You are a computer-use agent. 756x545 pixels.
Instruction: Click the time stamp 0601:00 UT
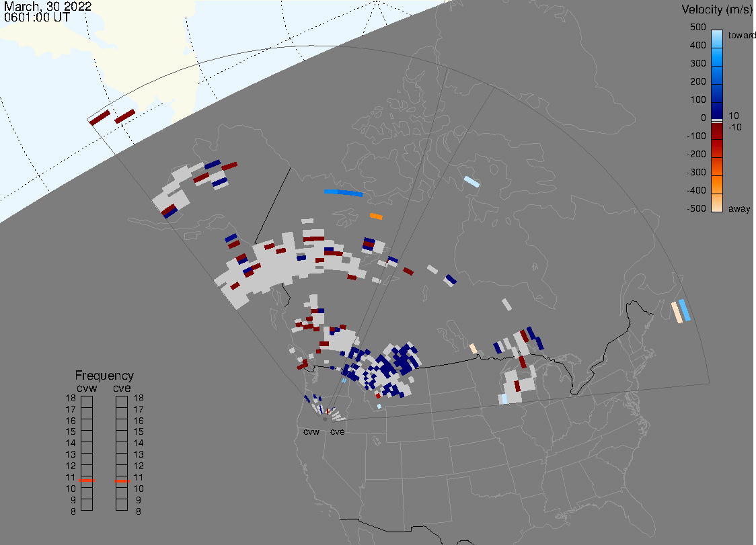tap(37, 17)
